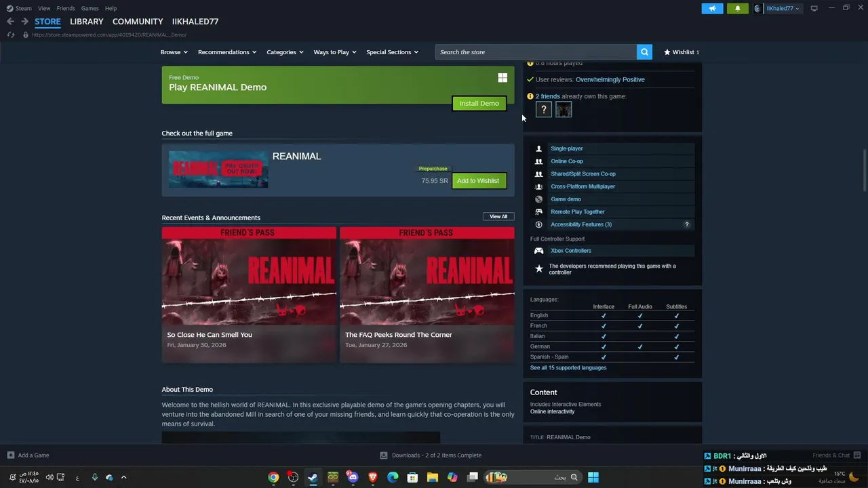The image size is (868, 488).
Task: Go forward with the right arrow
Action: (x=24, y=22)
